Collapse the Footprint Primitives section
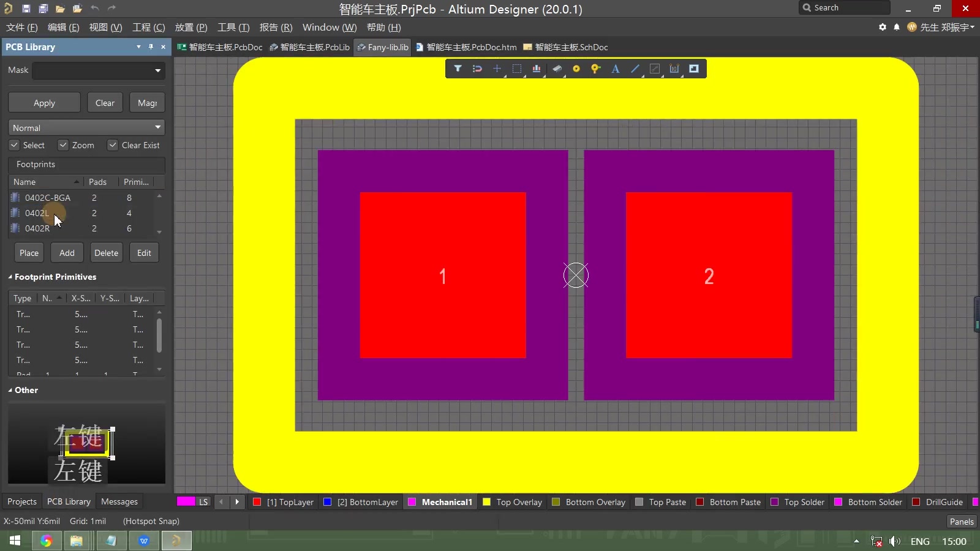 (10, 277)
